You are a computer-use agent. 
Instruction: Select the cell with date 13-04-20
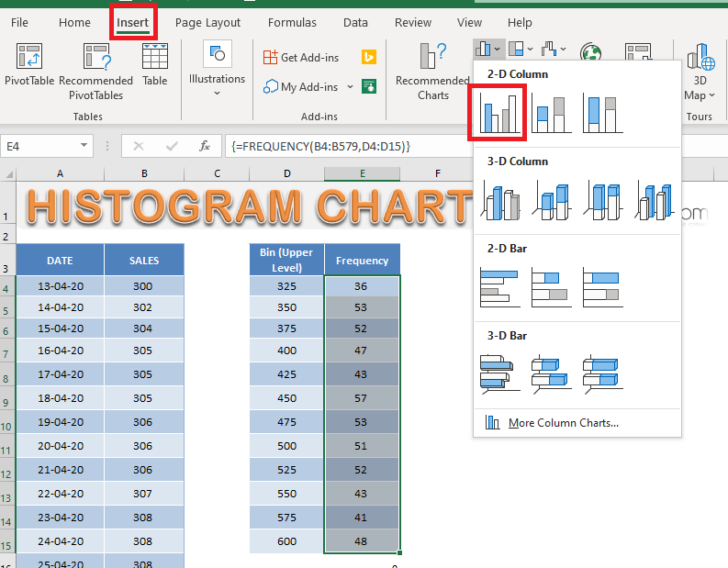click(x=61, y=286)
